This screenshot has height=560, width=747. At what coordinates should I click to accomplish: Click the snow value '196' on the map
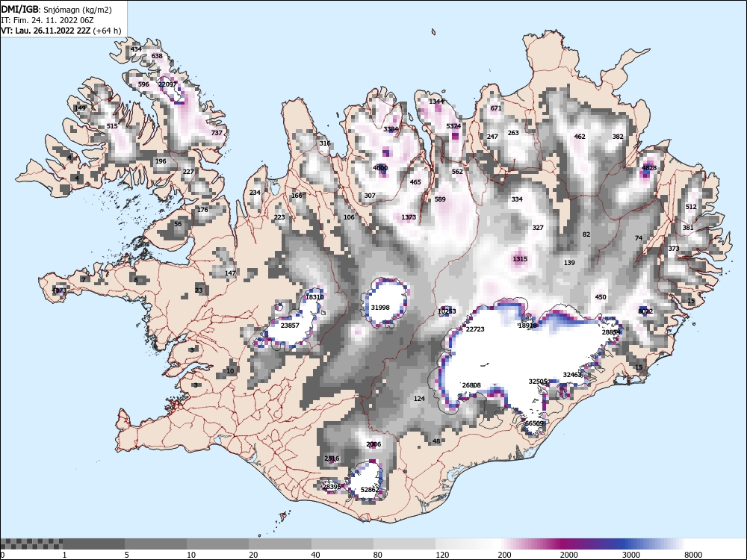161,161
